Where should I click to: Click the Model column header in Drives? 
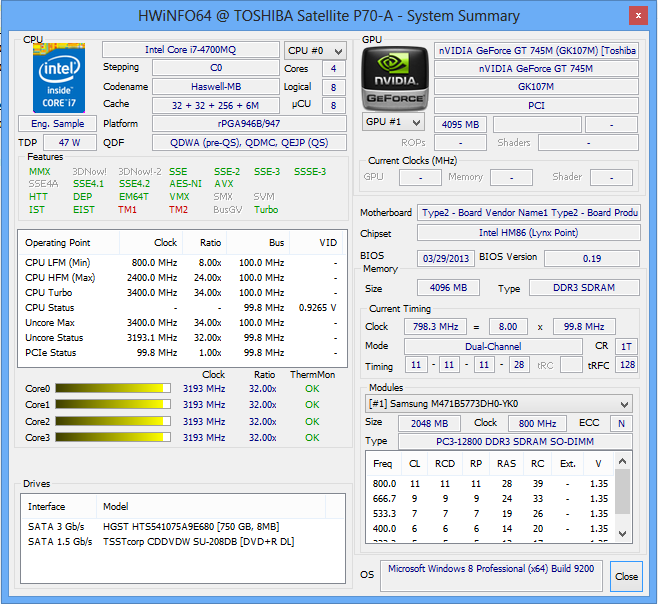point(211,507)
